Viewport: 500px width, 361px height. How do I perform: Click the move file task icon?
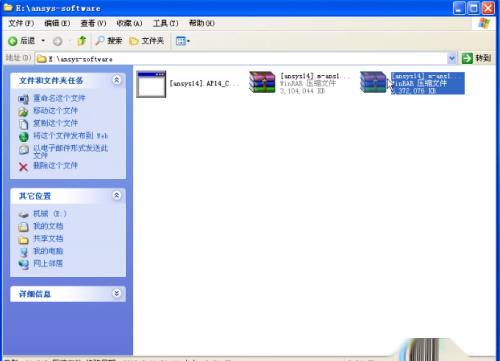click(23, 111)
